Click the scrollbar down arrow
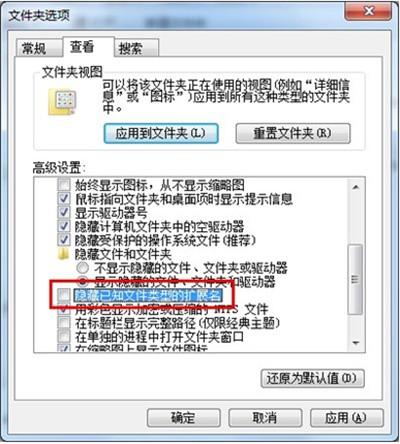This screenshot has width=400, height=444. coord(356,343)
